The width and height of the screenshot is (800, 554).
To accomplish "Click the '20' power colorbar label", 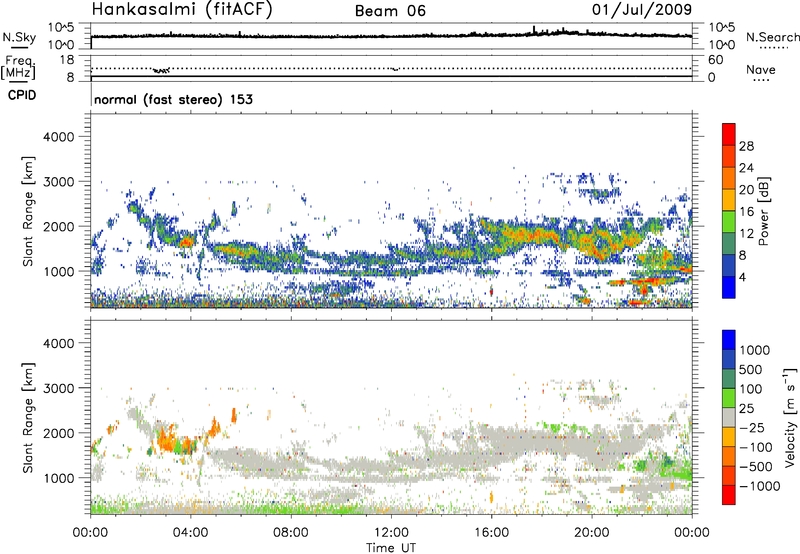I will pos(746,190).
